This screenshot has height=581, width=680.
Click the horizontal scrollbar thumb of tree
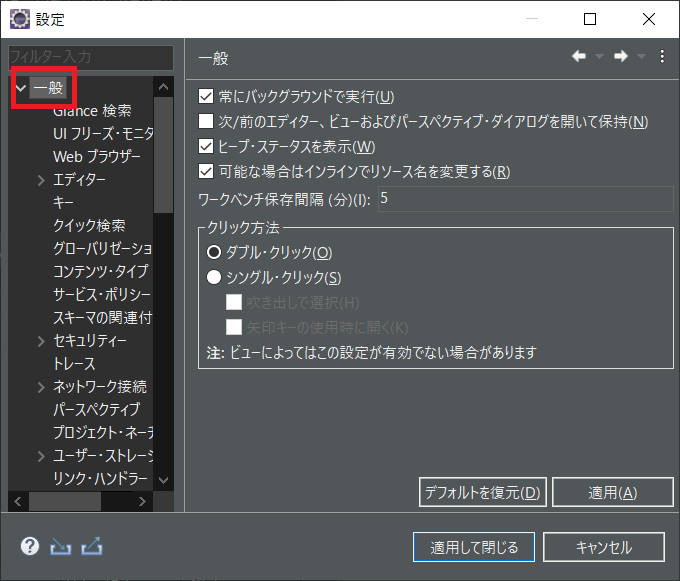click(x=65, y=502)
